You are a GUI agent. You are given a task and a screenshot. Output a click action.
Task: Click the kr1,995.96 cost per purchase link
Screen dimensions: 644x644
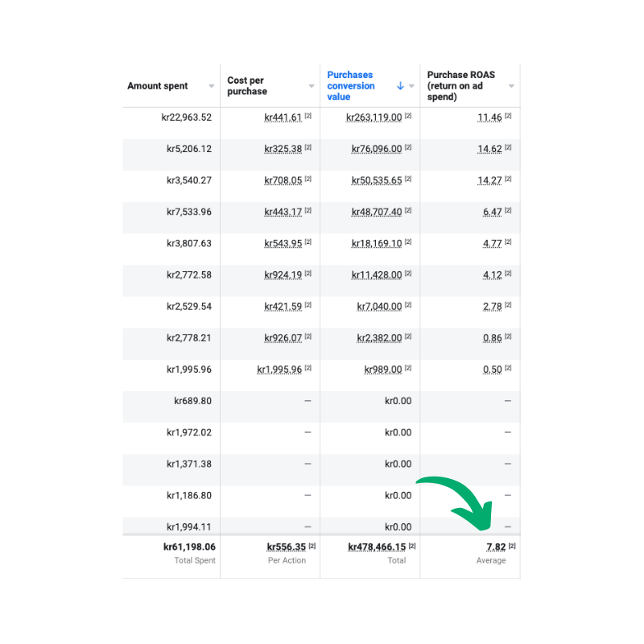point(279,369)
